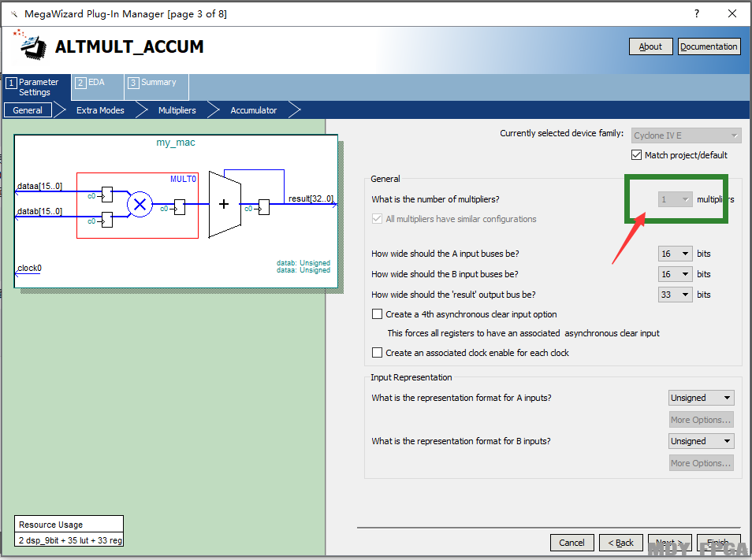Viewport: 752px width, 560px height.
Task: Click the clock0 port label
Action: [30, 268]
